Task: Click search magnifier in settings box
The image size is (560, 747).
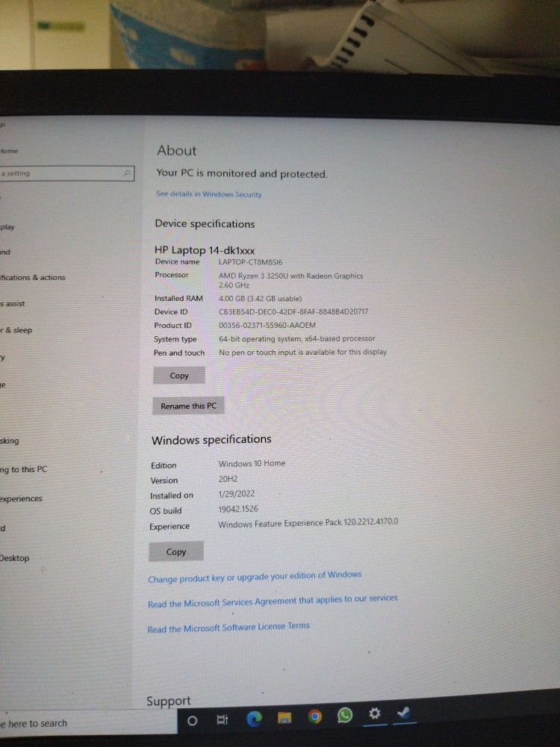Action: tap(127, 173)
